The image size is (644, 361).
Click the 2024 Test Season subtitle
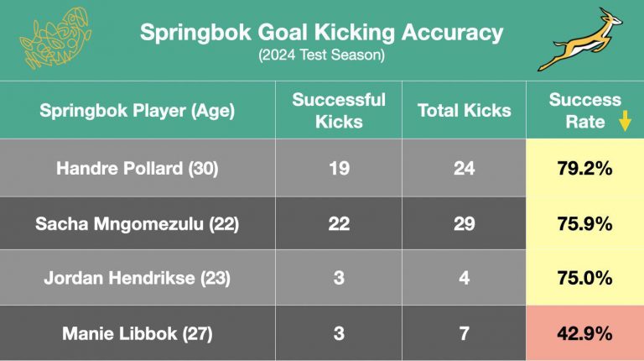(x=322, y=55)
